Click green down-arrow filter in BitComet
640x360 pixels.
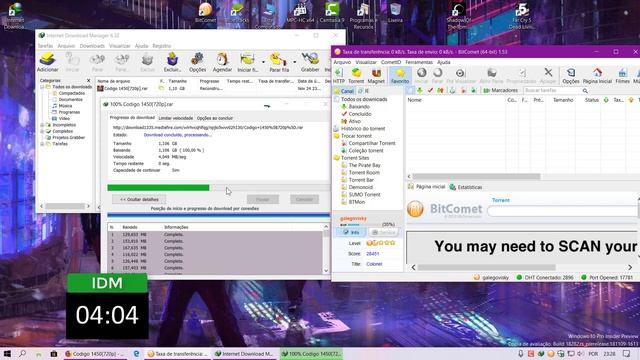coord(420,90)
